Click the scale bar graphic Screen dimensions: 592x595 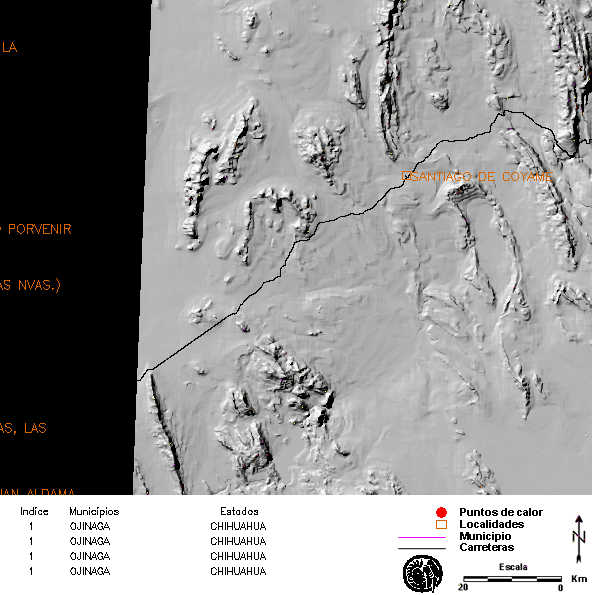(x=512, y=579)
